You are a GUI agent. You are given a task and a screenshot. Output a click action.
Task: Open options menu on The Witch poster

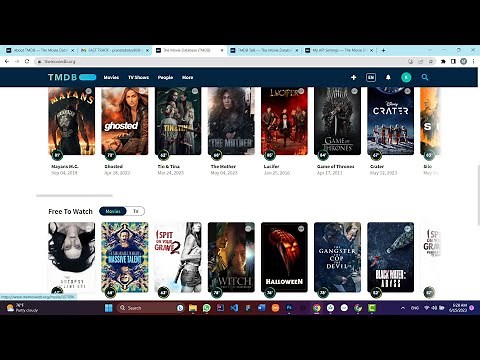click(x=248, y=229)
